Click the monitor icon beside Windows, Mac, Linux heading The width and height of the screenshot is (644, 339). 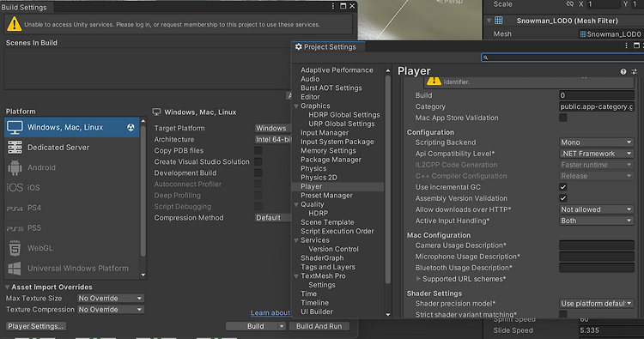pyautogui.click(x=156, y=112)
